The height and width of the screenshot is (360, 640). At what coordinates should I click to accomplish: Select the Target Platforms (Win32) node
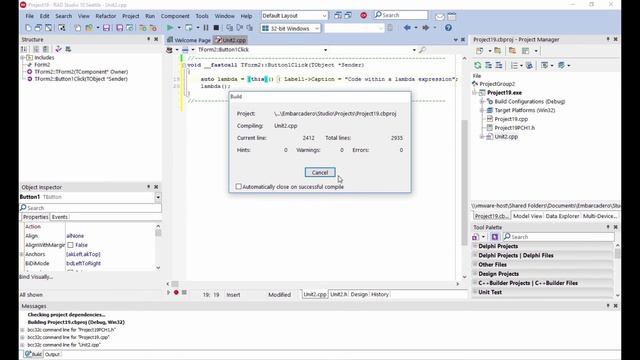pyautogui.click(x=524, y=110)
